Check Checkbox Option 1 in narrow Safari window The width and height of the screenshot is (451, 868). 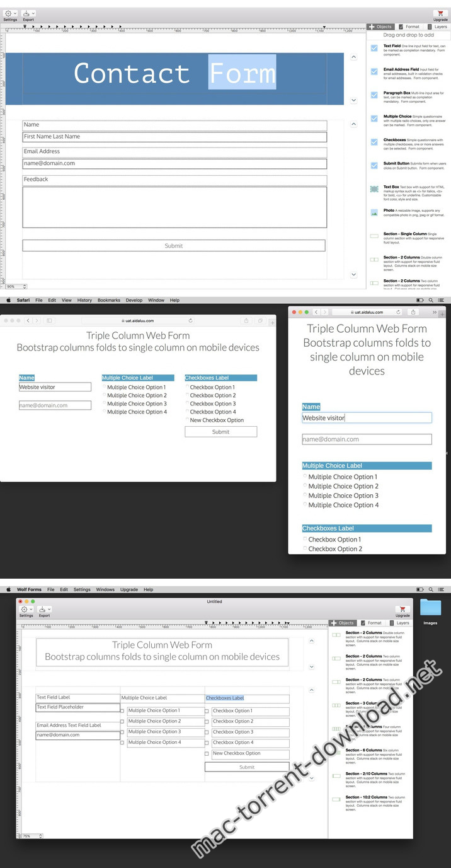305,539
